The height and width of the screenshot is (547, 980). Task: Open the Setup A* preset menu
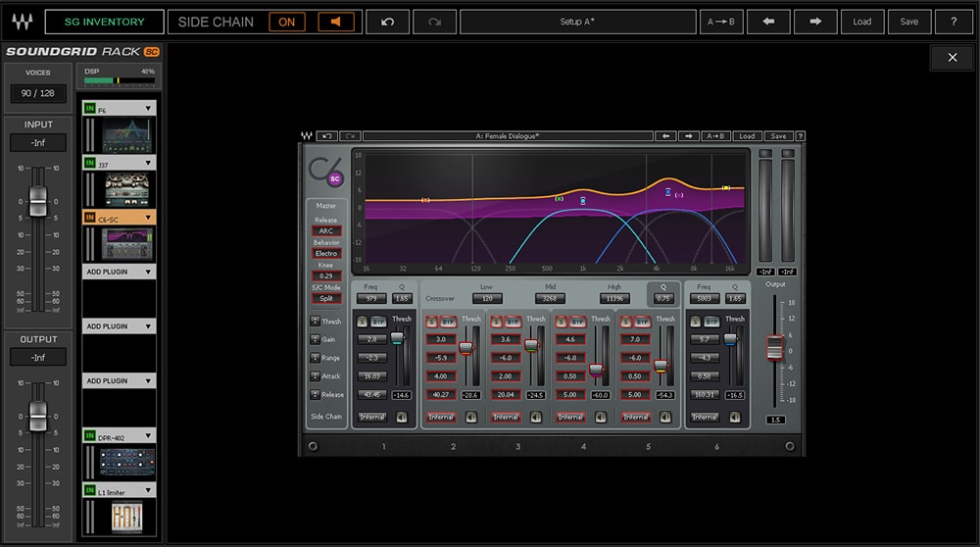576,22
